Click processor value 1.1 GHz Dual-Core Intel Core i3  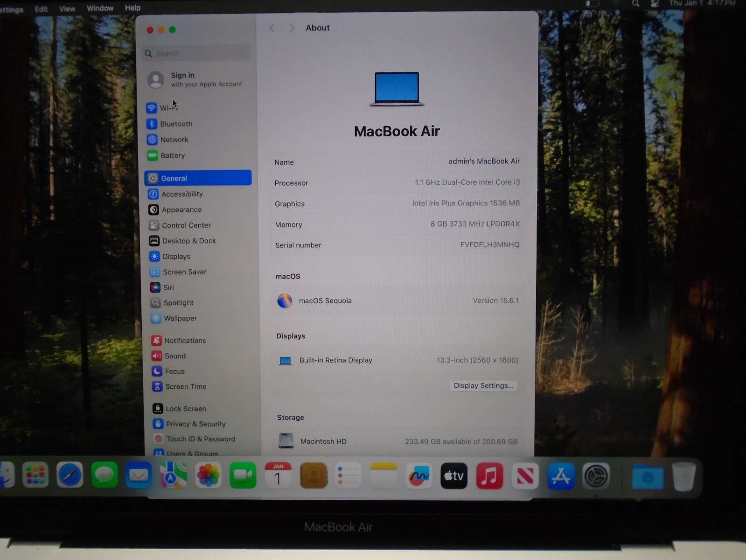pos(467,182)
